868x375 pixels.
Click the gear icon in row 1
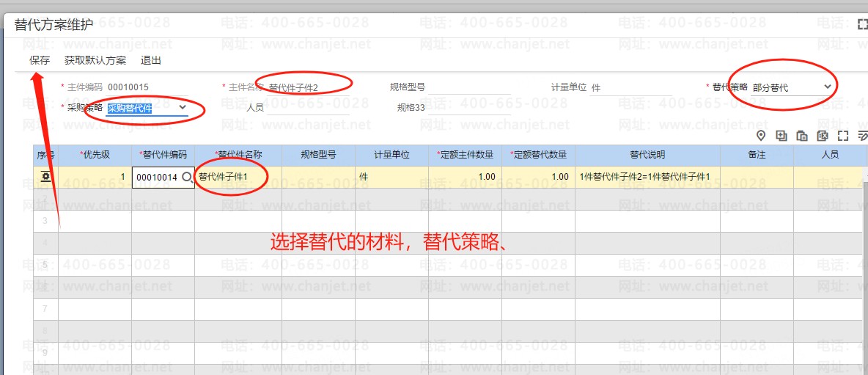pos(45,177)
